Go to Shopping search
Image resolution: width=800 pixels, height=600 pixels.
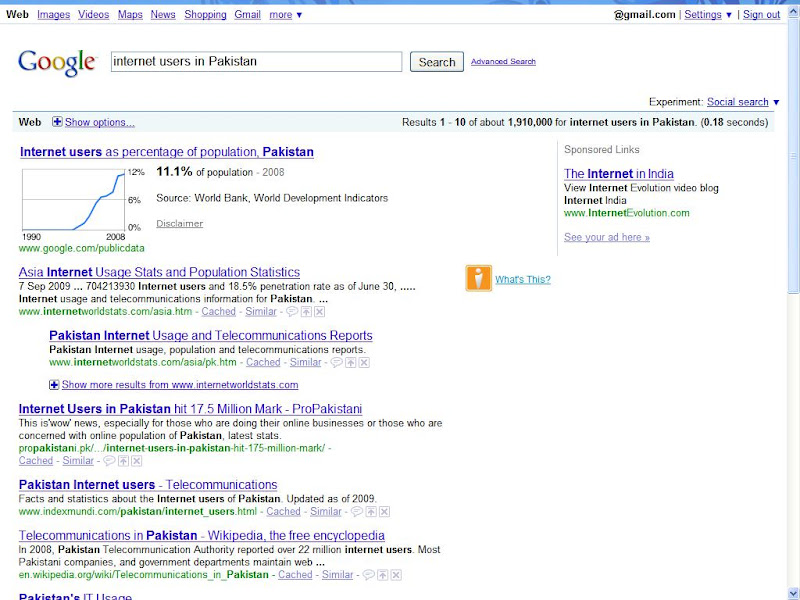[x=205, y=15]
